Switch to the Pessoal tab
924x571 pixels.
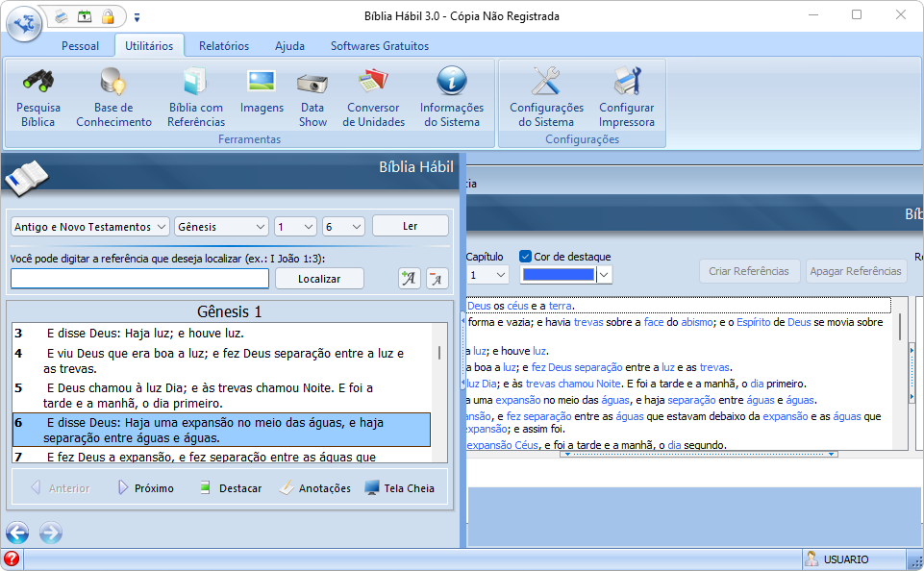pyautogui.click(x=80, y=46)
